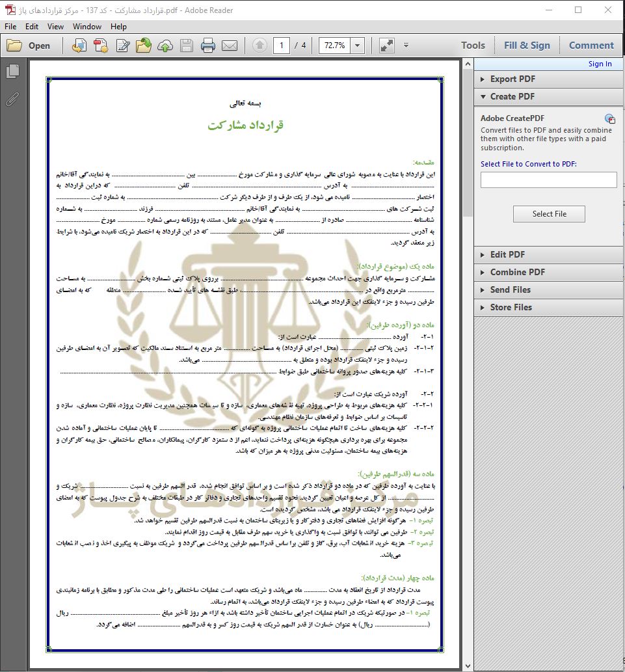Click the Save file floppy icon
Image resolution: width=625 pixels, height=672 pixels.
[x=187, y=46]
